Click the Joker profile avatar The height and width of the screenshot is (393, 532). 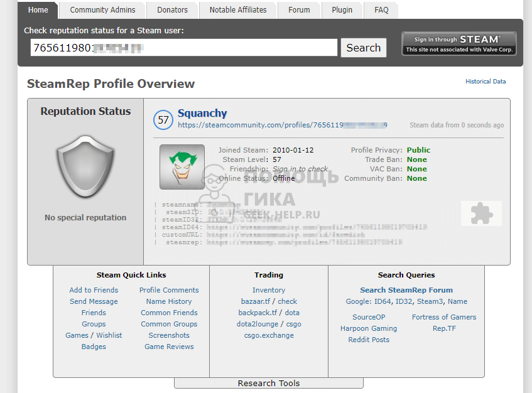(182, 167)
